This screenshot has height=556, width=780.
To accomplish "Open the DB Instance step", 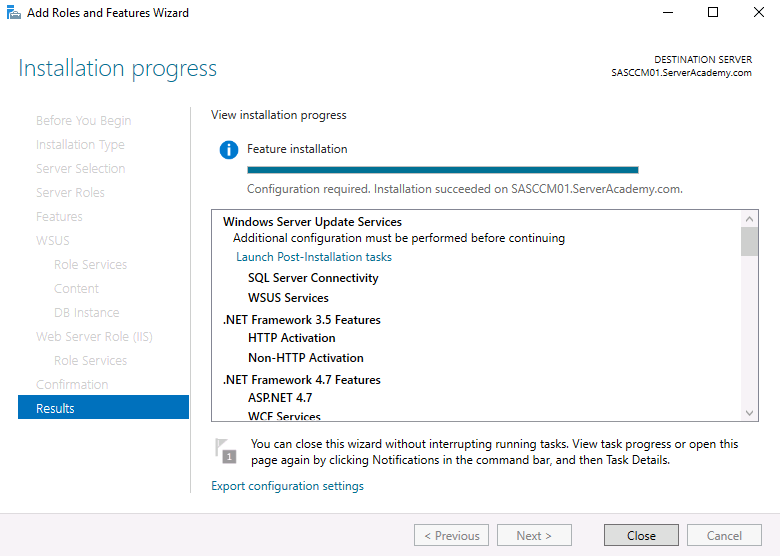I will coord(87,312).
